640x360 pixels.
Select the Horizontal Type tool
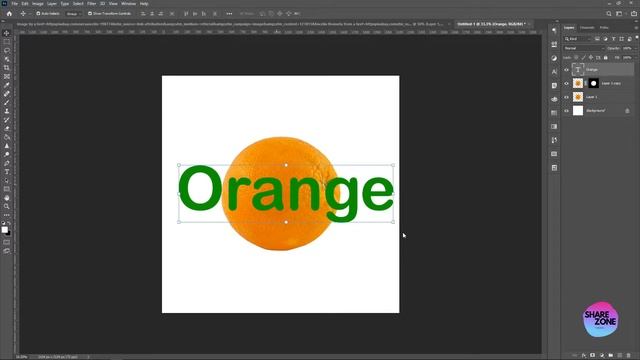pyautogui.click(x=7, y=172)
